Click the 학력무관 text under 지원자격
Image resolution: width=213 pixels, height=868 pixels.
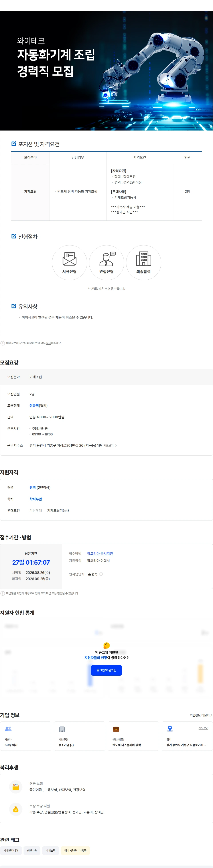click(x=35, y=499)
